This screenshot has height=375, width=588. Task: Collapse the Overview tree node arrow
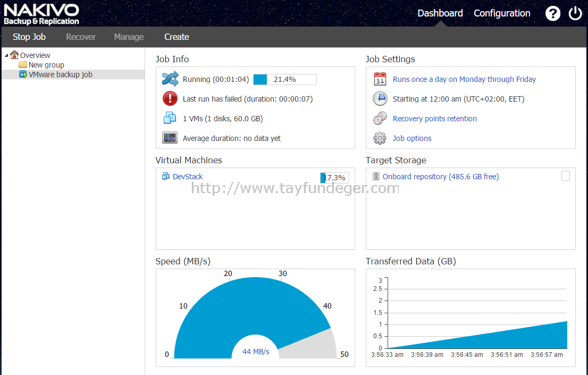6,55
